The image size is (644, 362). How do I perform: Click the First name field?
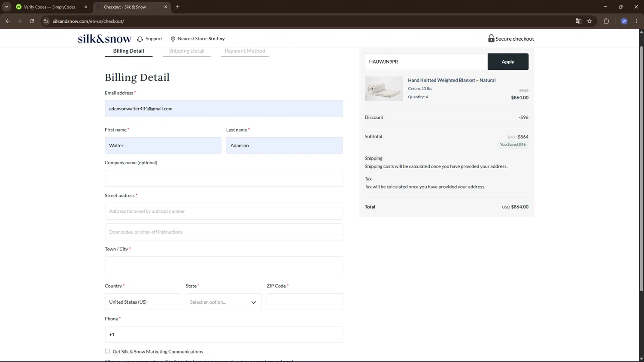pos(163,146)
